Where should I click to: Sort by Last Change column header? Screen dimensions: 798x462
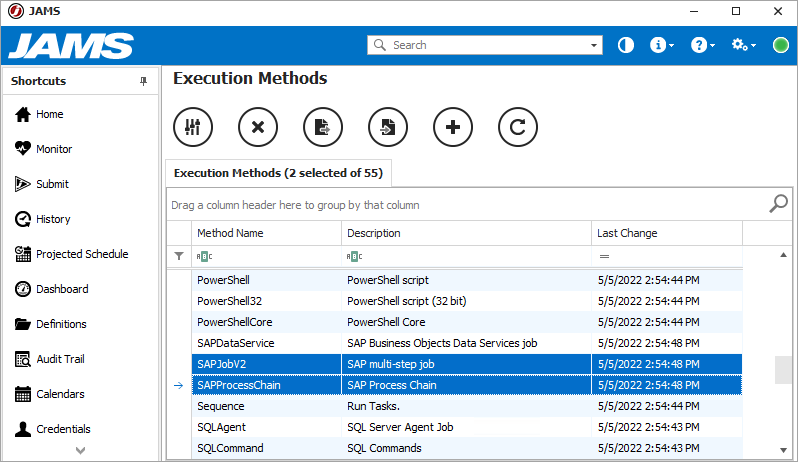pyautogui.click(x=667, y=233)
